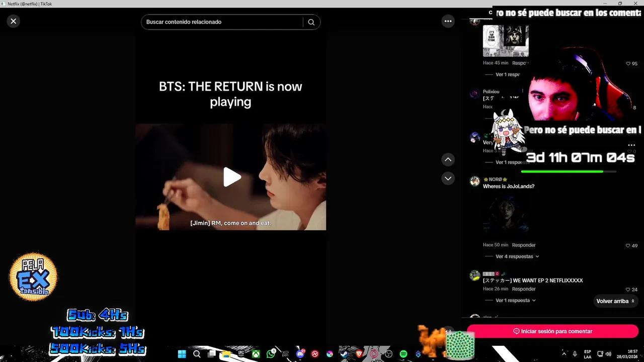Image resolution: width=644 pixels, height=362 pixels.
Task: Open the volume speaker tray icon
Action: [x=608, y=354]
